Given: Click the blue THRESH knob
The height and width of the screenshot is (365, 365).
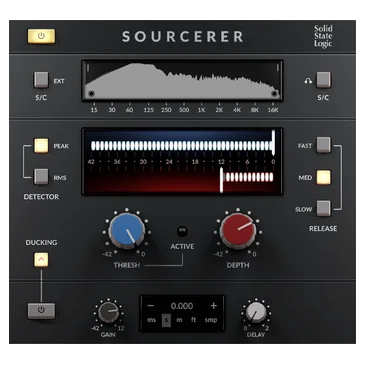Looking at the screenshot, I should coord(127,231).
